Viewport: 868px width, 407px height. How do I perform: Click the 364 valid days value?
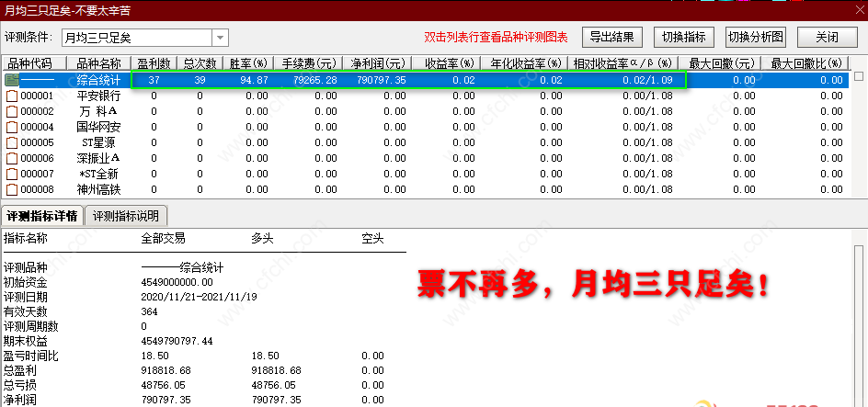click(x=150, y=311)
